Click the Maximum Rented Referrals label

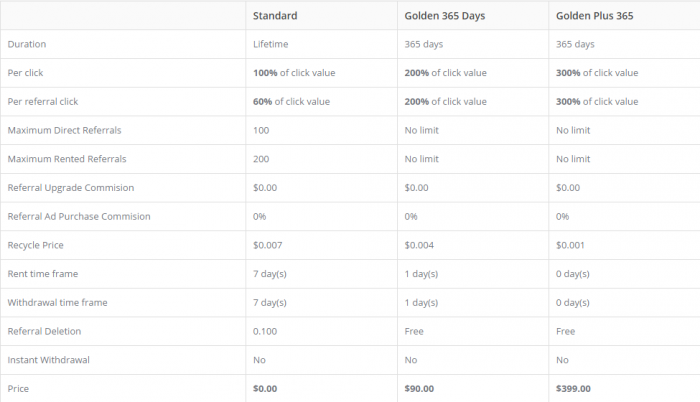tap(67, 159)
